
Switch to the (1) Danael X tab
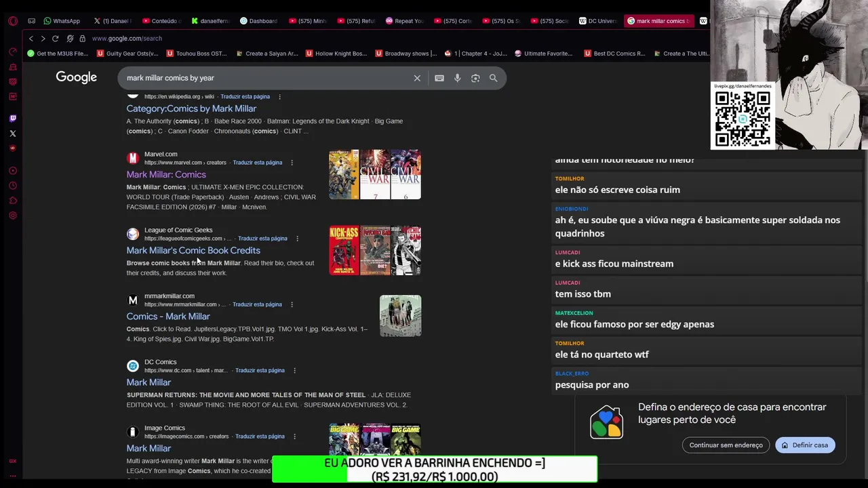pyautogui.click(x=113, y=21)
